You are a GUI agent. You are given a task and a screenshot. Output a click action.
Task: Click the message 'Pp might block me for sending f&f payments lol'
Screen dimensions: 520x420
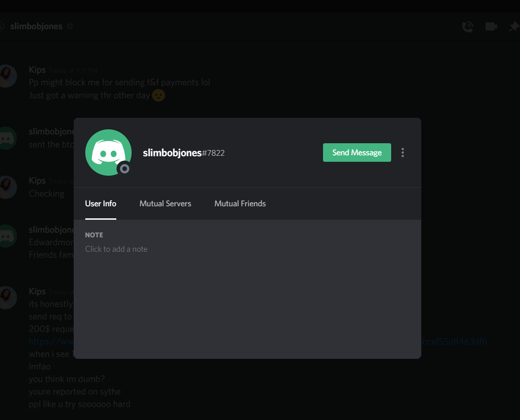coord(120,82)
